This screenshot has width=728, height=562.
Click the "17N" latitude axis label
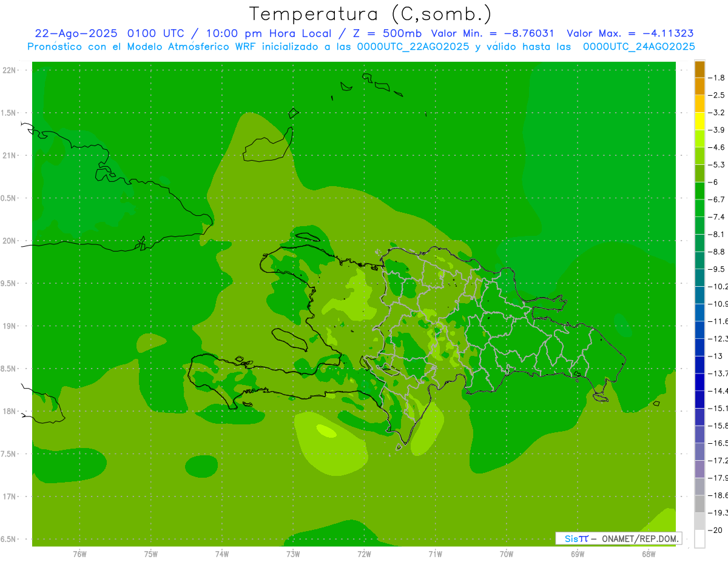point(10,497)
